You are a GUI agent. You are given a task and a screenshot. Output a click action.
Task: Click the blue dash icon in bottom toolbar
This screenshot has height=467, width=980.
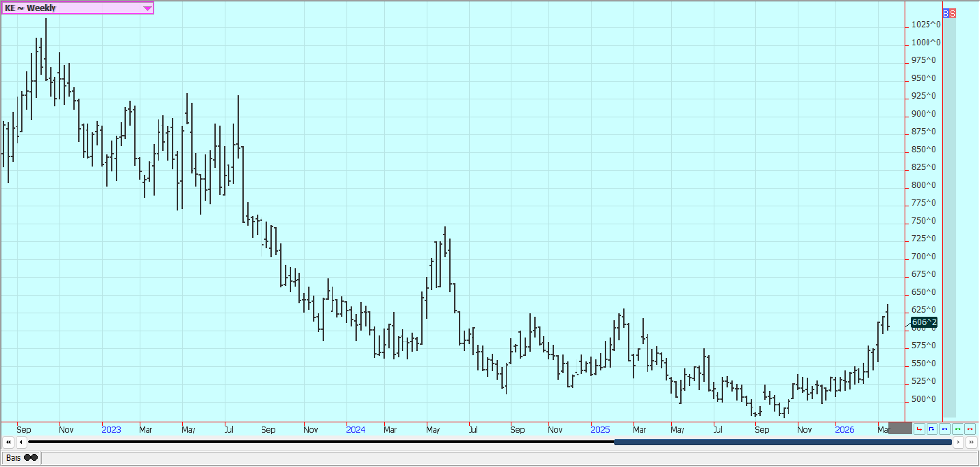tap(945, 428)
